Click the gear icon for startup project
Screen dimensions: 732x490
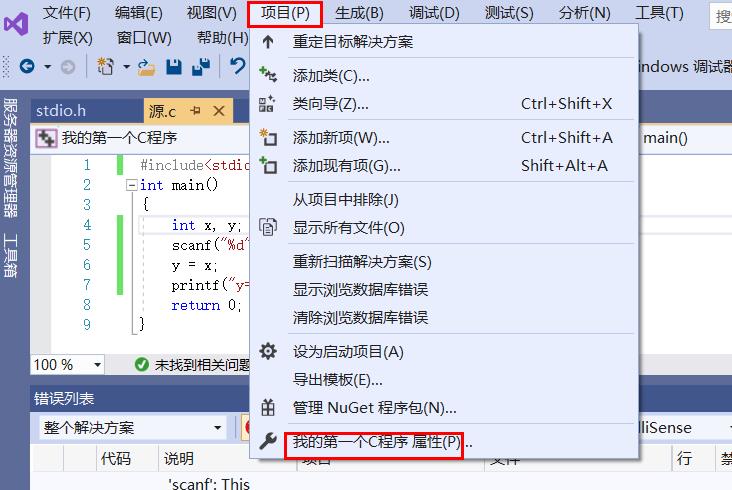tap(268, 351)
